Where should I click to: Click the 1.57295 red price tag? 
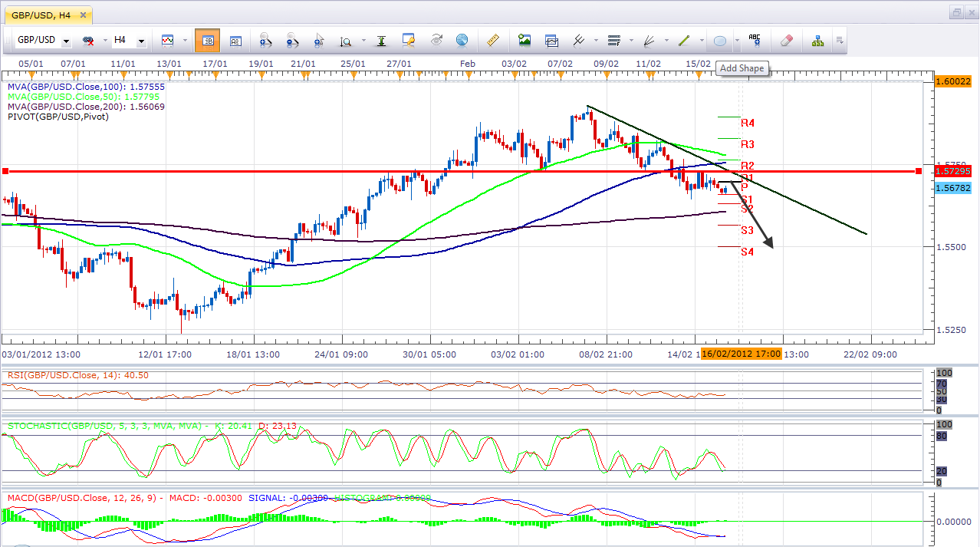(954, 171)
